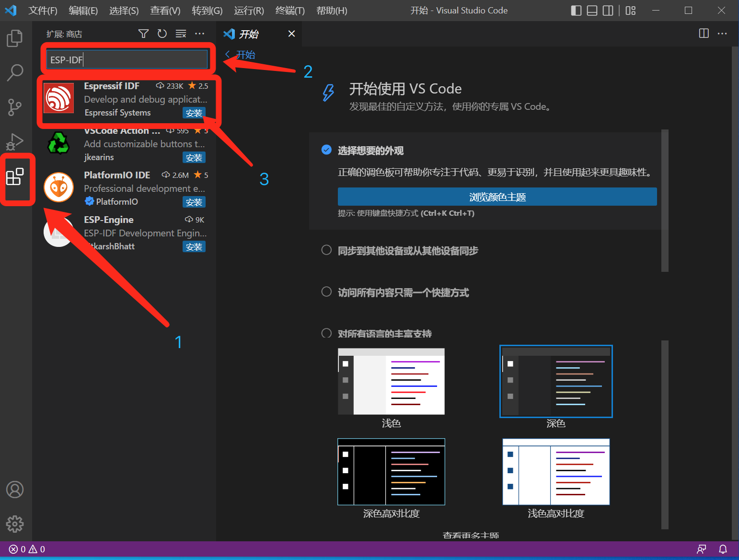Choose the 深色高对比度 theme preview

click(x=391, y=472)
